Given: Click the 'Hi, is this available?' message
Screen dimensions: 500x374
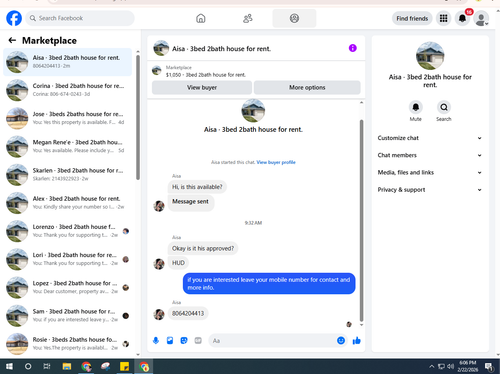Looking at the screenshot, I should [x=197, y=187].
